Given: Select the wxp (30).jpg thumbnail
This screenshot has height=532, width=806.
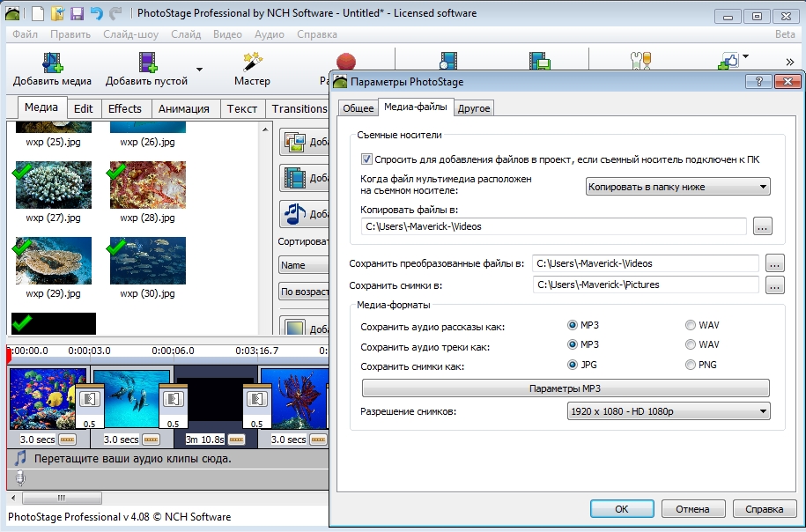Looking at the screenshot, I should [x=148, y=261].
